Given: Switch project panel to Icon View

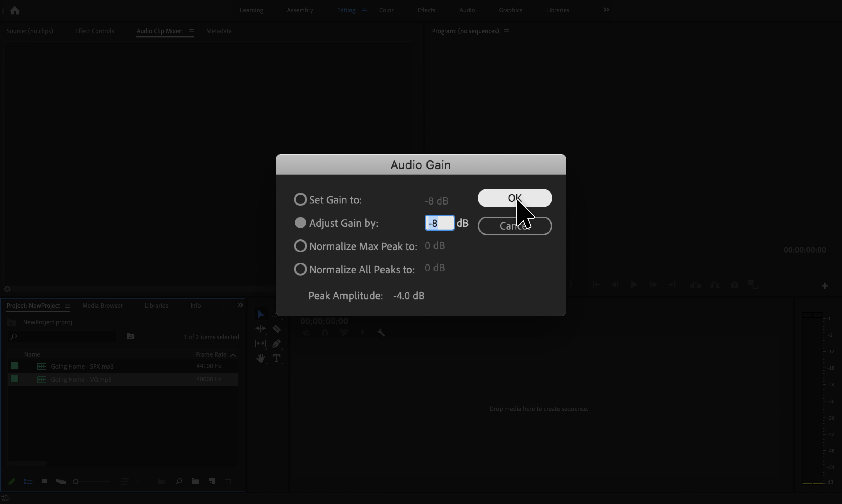Looking at the screenshot, I should point(44,481).
